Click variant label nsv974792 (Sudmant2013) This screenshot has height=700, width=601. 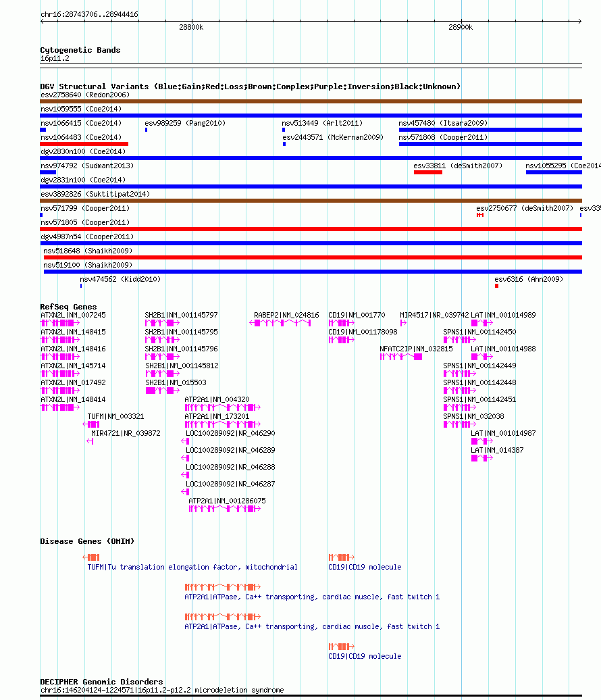pyautogui.click(x=87, y=166)
